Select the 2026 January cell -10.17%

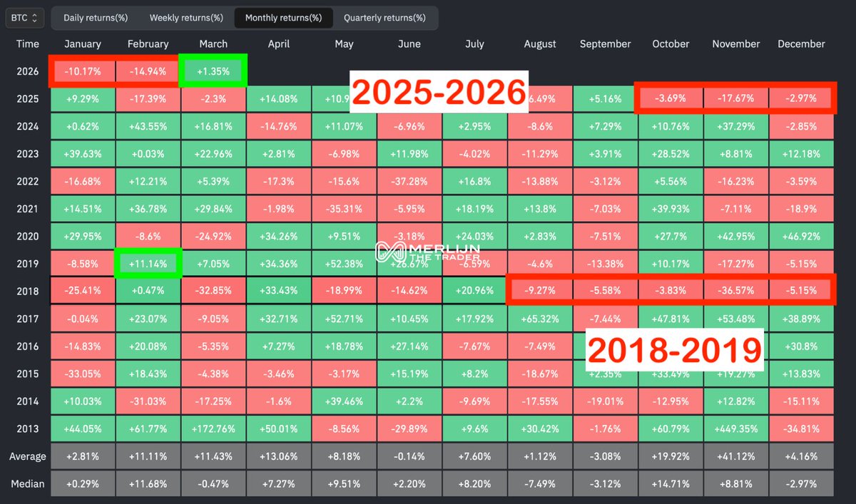click(83, 71)
